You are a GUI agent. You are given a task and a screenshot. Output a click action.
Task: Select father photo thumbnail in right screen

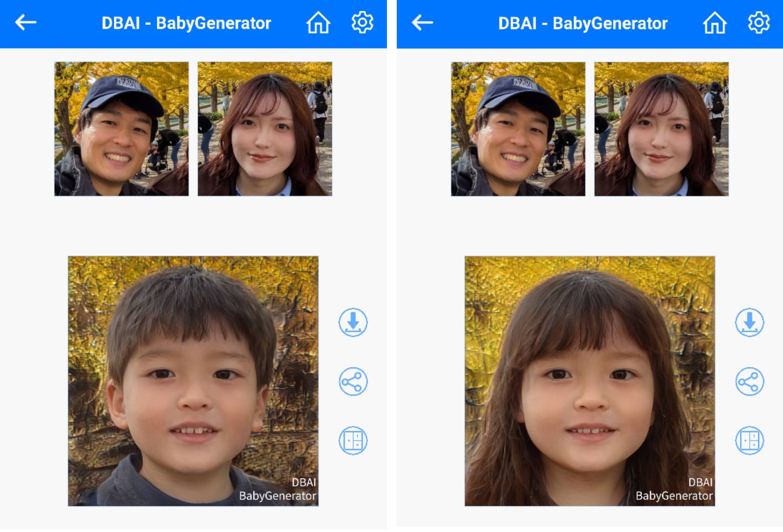(x=518, y=129)
